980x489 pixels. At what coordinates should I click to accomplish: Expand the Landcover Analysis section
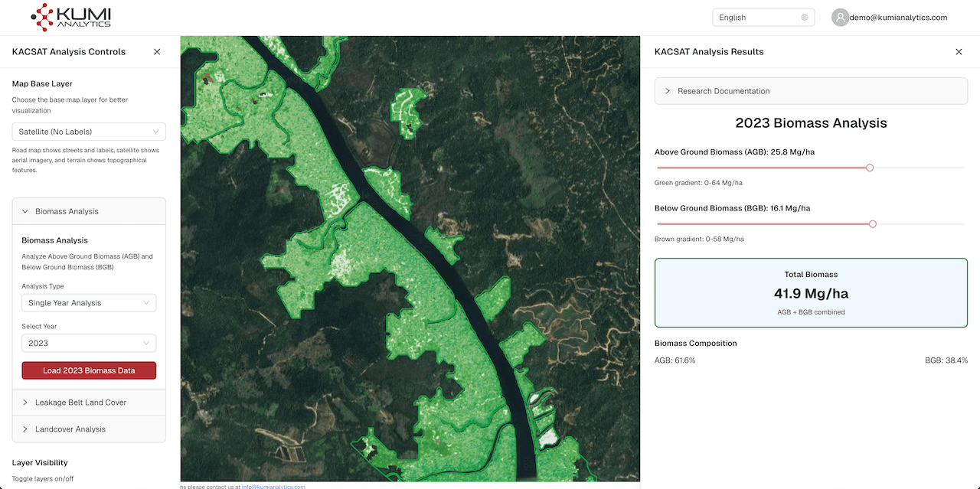coord(89,429)
